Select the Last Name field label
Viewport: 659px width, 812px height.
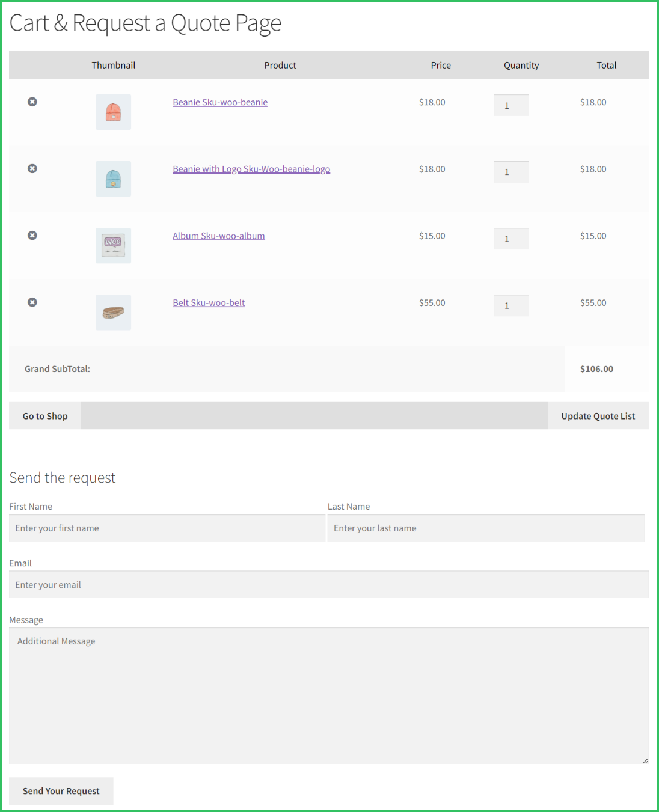click(x=349, y=507)
